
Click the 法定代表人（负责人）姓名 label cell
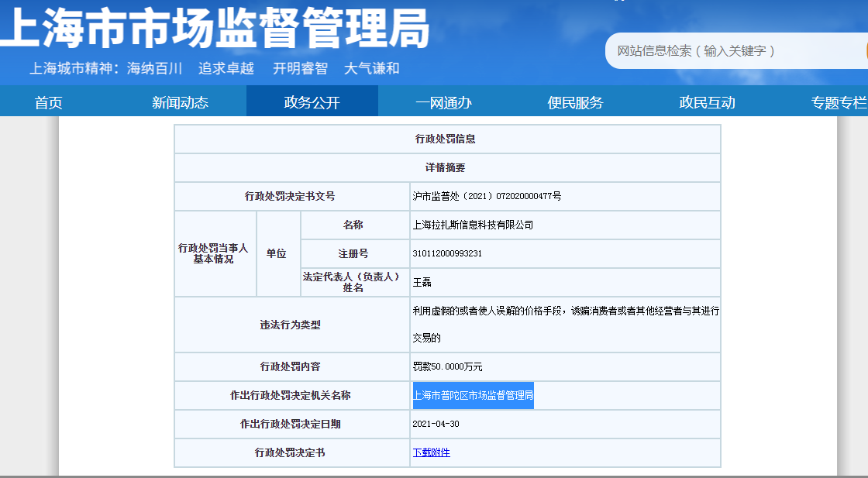point(356,282)
